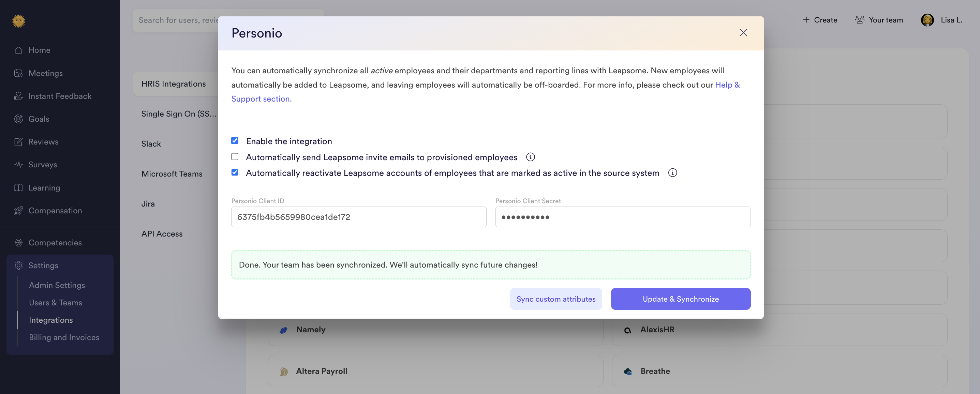Click the plus icon next to Create

pos(806,20)
